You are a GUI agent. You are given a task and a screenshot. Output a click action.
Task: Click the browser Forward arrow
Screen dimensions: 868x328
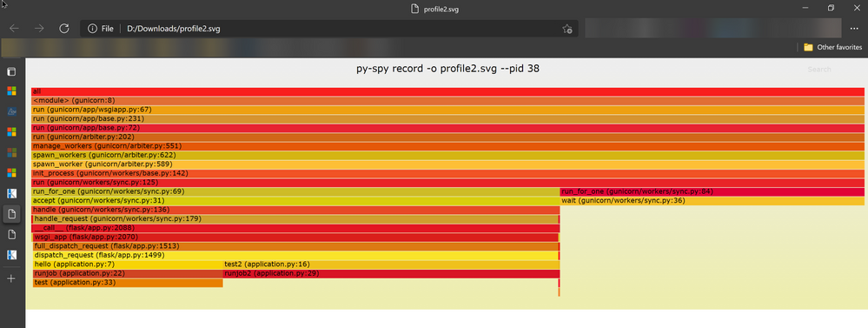39,29
